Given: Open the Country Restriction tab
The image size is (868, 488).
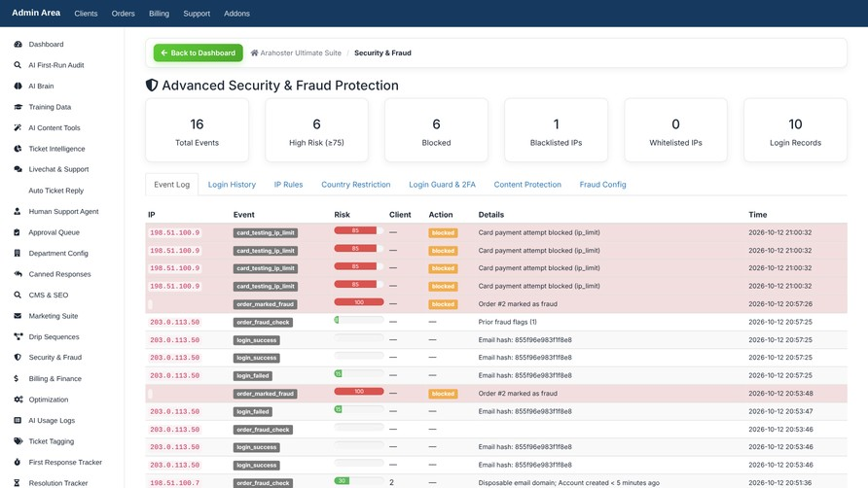Looking at the screenshot, I should [356, 185].
